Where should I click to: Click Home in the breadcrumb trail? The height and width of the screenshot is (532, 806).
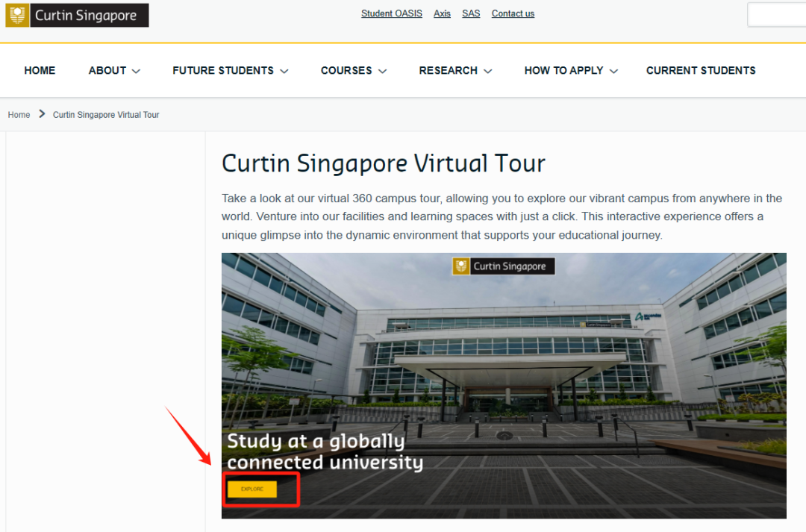tap(19, 115)
